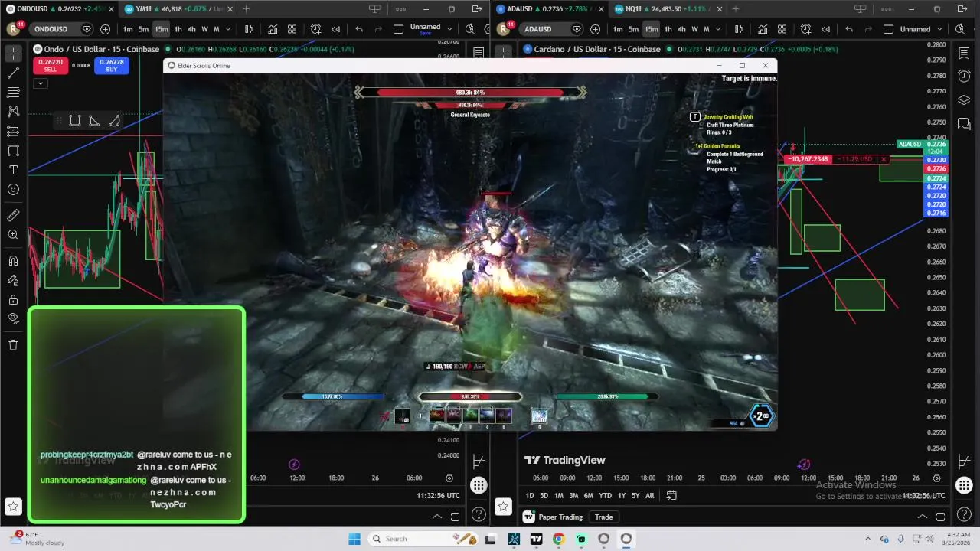Click the red SELL 0.26220 button
The height and width of the screenshot is (551, 980).
coord(50,66)
